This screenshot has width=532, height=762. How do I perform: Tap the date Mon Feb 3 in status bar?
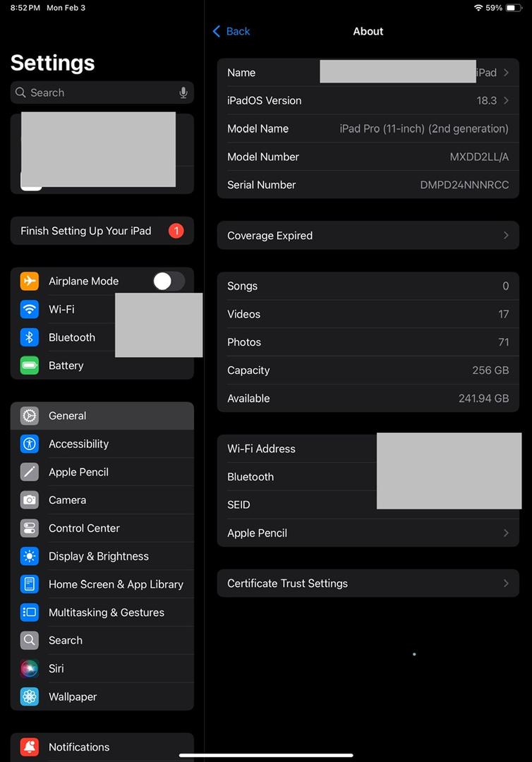click(x=66, y=8)
